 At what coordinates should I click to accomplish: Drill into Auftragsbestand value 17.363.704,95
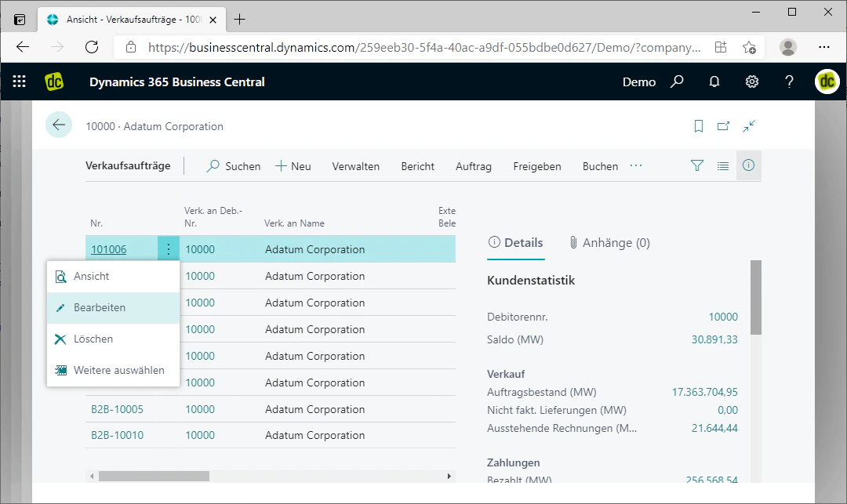(704, 392)
